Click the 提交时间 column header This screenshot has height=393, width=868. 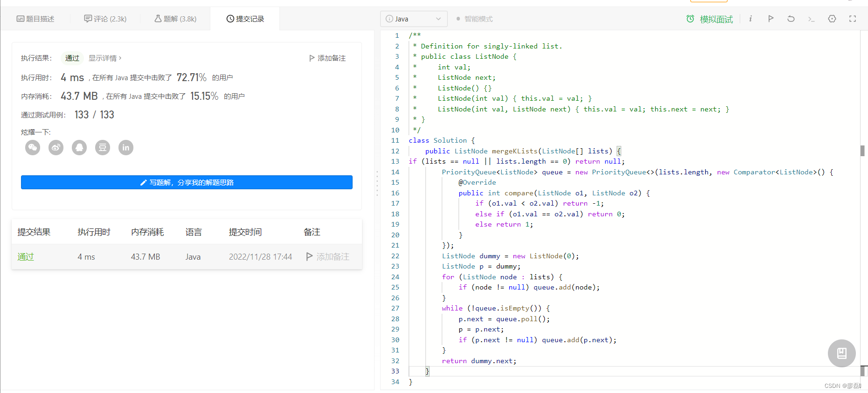point(245,232)
